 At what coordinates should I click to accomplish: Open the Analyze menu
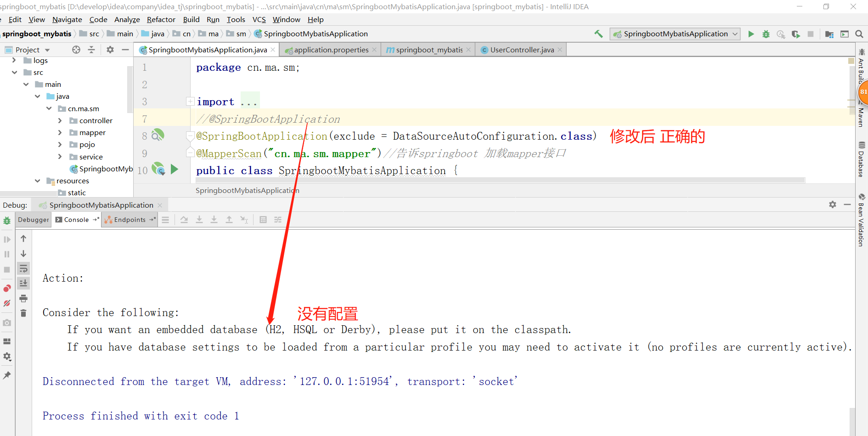pyautogui.click(x=127, y=19)
